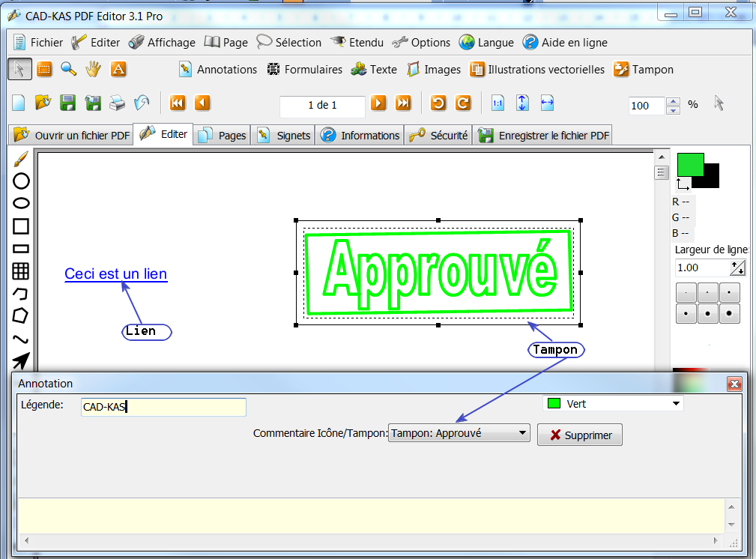
Task: Activate the hand pan tool
Action: click(x=93, y=70)
